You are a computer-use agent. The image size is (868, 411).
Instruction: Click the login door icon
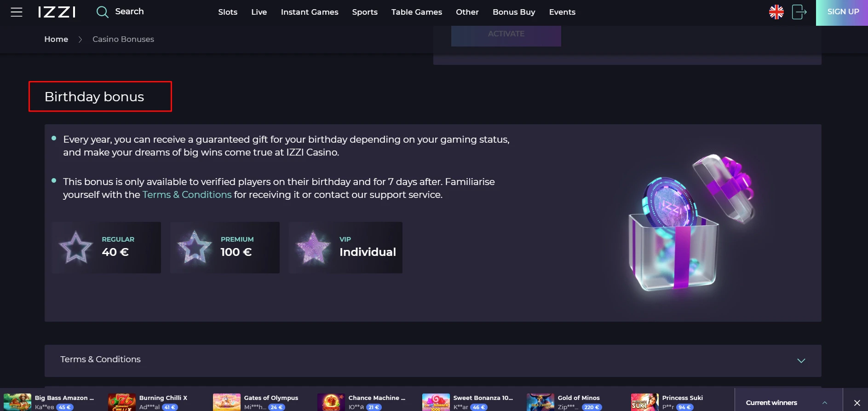click(x=799, y=12)
